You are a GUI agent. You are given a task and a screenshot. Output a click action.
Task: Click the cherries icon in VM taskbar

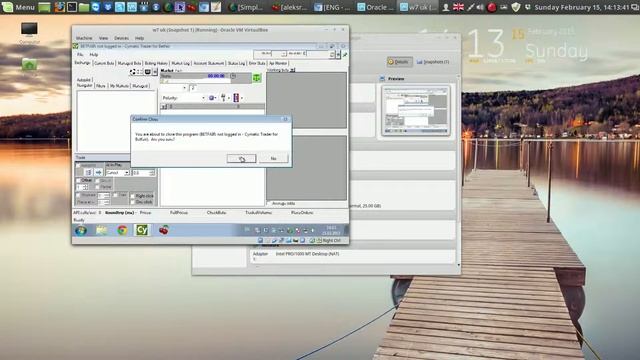[164, 230]
